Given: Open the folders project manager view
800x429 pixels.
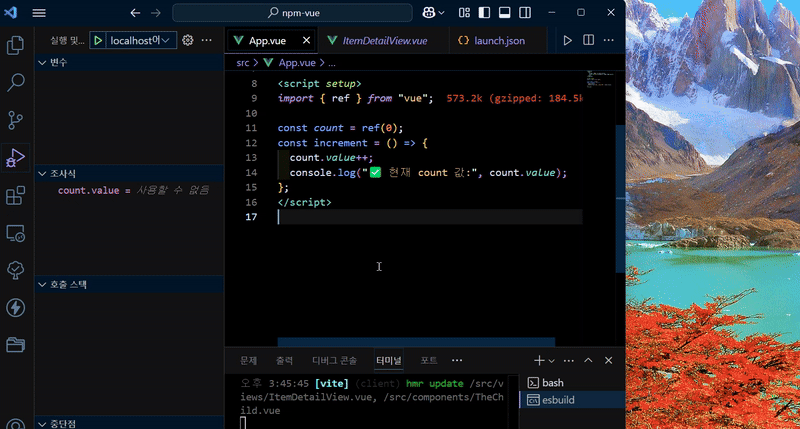Looking at the screenshot, I should coord(15,345).
